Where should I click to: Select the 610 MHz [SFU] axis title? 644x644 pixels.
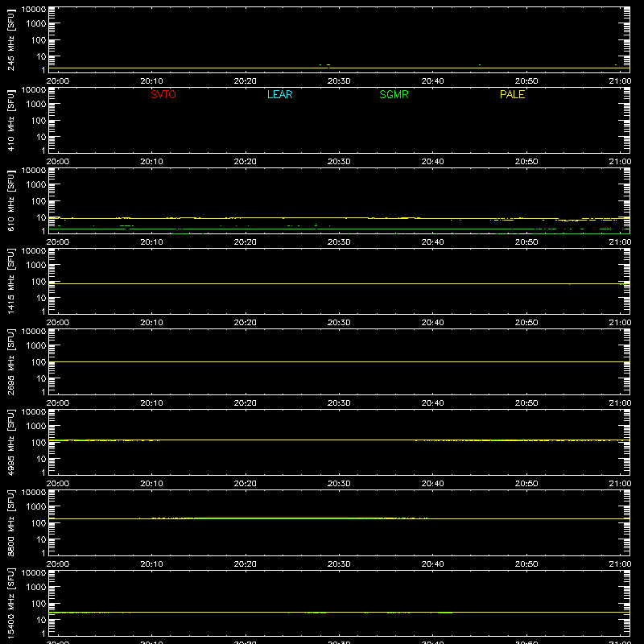pyautogui.click(x=10, y=201)
